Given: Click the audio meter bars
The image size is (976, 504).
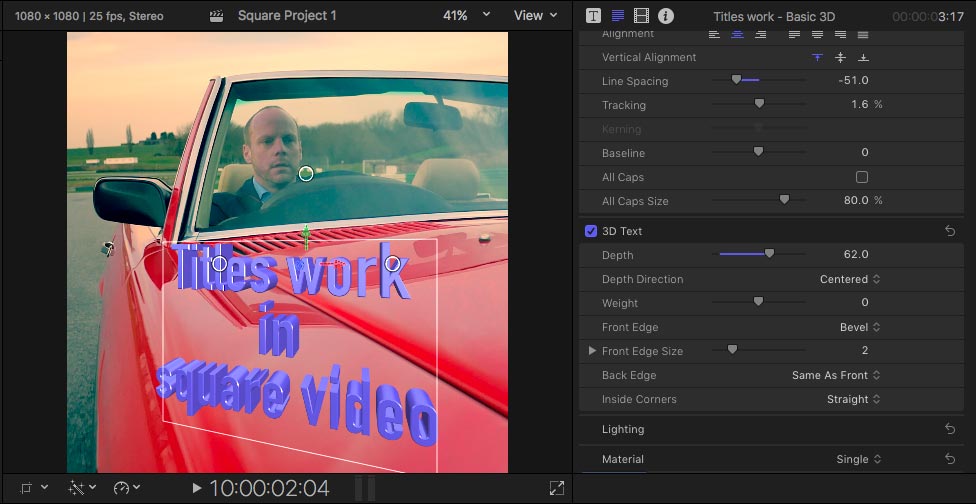Looking at the screenshot, I should pos(365,488).
